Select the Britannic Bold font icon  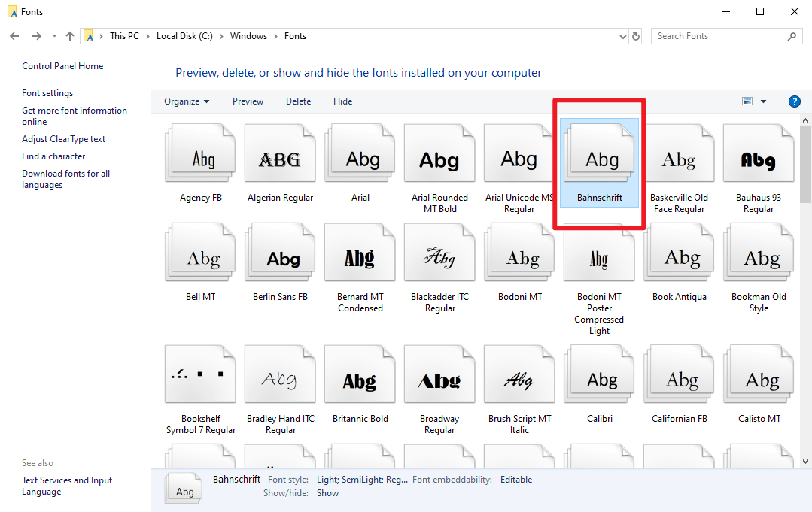pos(360,374)
